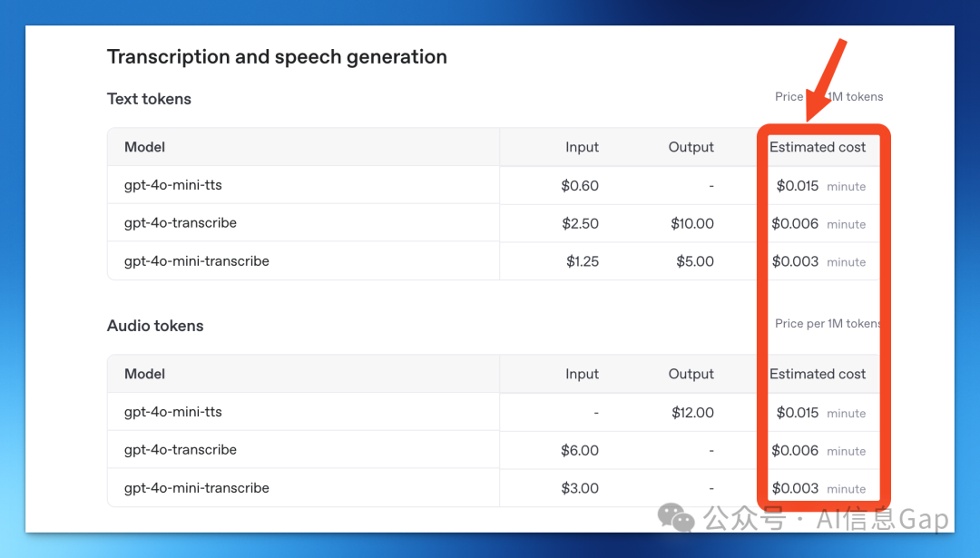Click the $12.00 output price for gpt-4o-mini-tts
This screenshot has height=558, width=980.
click(692, 412)
